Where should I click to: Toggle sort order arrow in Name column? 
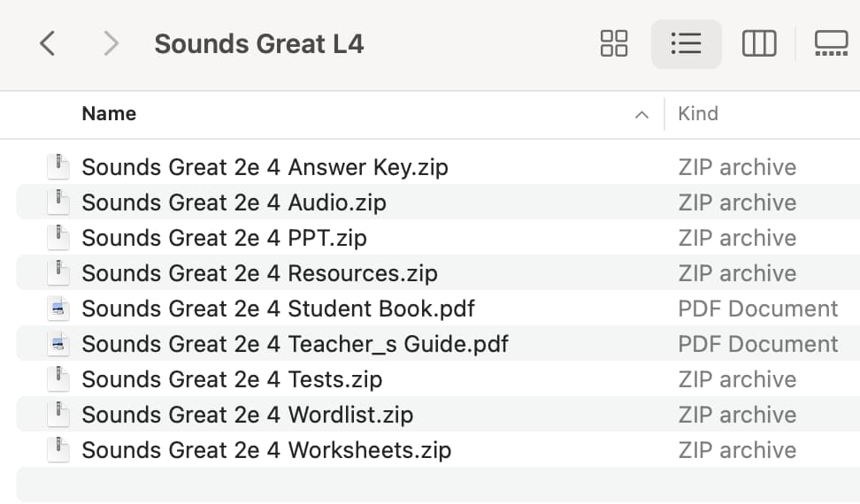[641, 114]
